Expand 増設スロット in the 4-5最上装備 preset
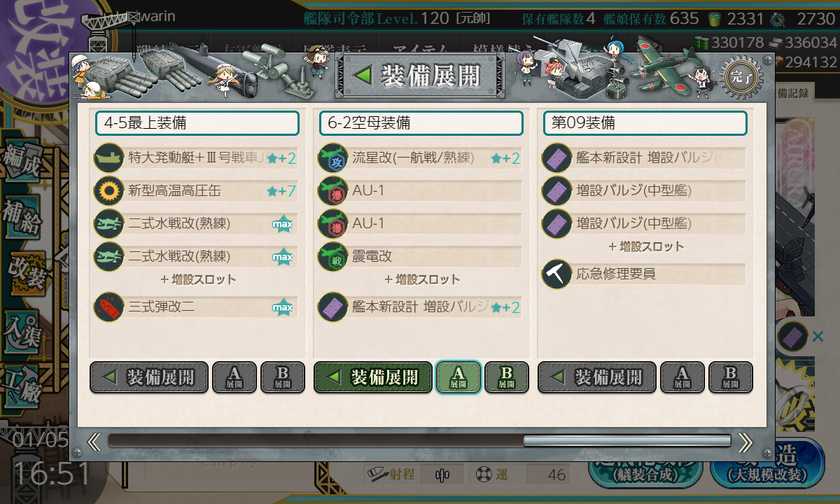The height and width of the screenshot is (504, 840). point(198,279)
